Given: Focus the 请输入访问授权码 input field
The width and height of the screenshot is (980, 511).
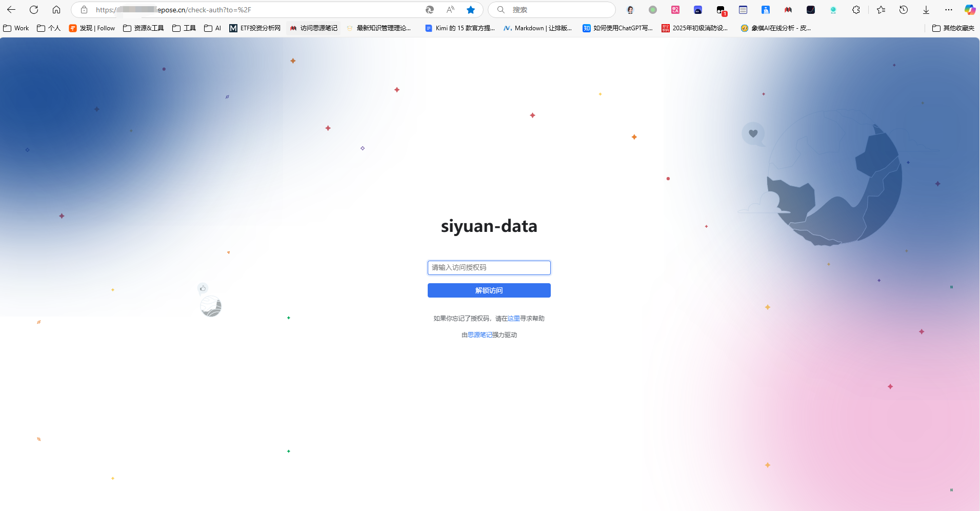Looking at the screenshot, I should [489, 268].
